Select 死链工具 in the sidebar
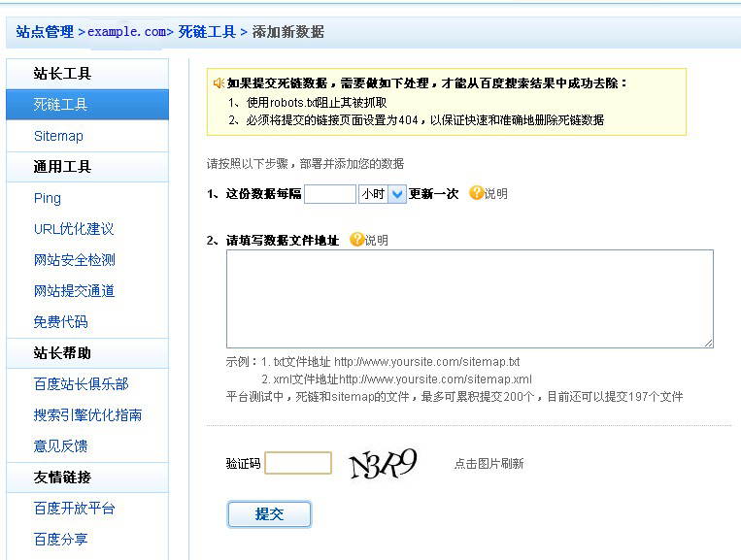The image size is (741, 560). (x=87, y=105)
